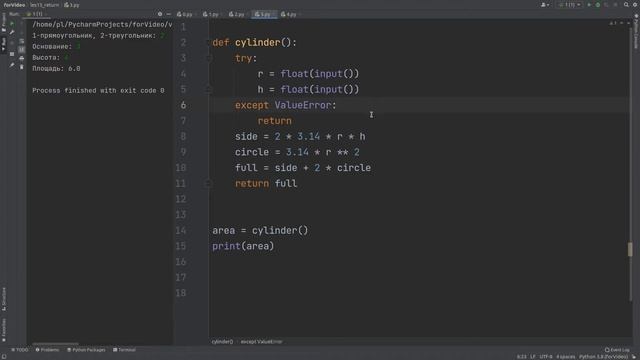The width and height of the screenshot is (640, 360).
Task: Click the 3.py breadcrumb in navigation bar
Action: 72,5
